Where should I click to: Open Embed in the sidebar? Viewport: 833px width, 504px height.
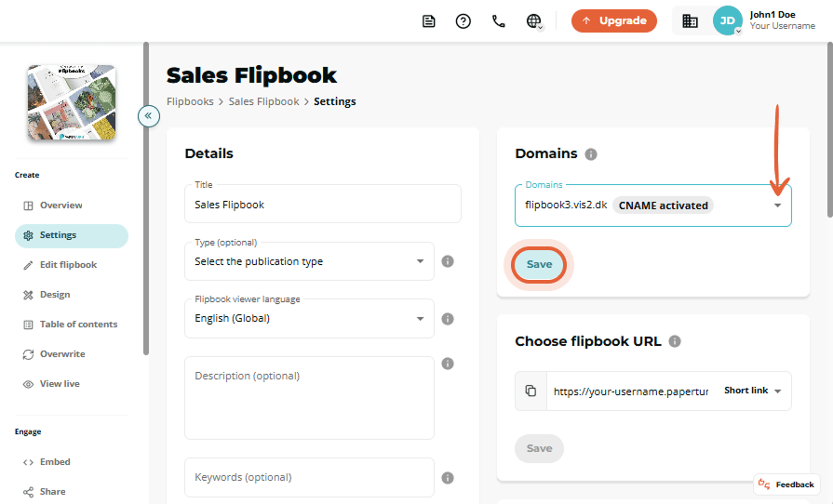(71, 462)
